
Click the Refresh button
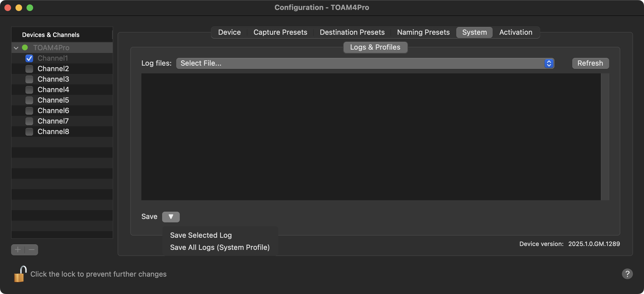[x=590, y=63]
